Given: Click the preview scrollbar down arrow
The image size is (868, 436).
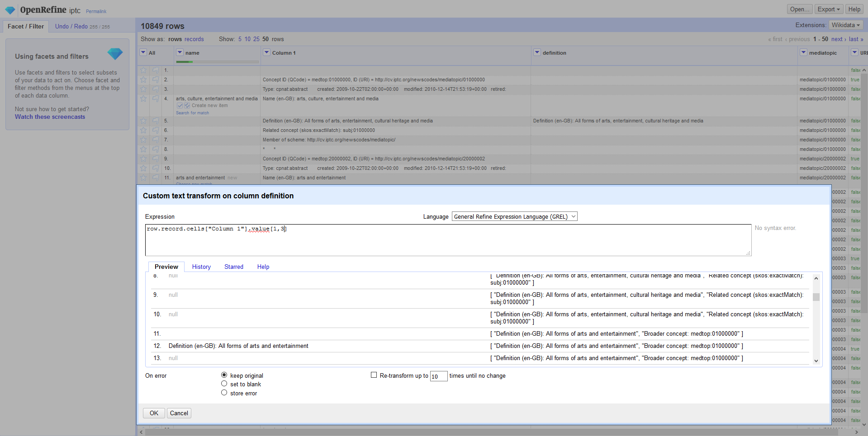Looking at the screenshot, I should pyautogui.click(x=816, y=361).
